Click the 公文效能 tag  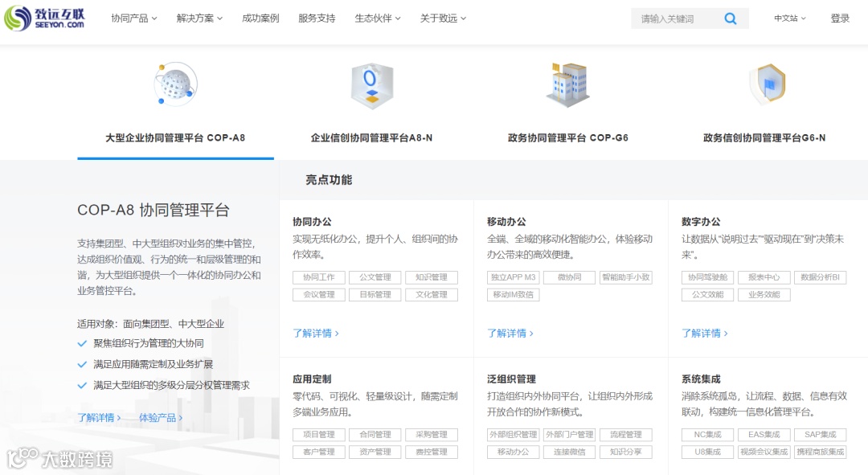(707, 294)
